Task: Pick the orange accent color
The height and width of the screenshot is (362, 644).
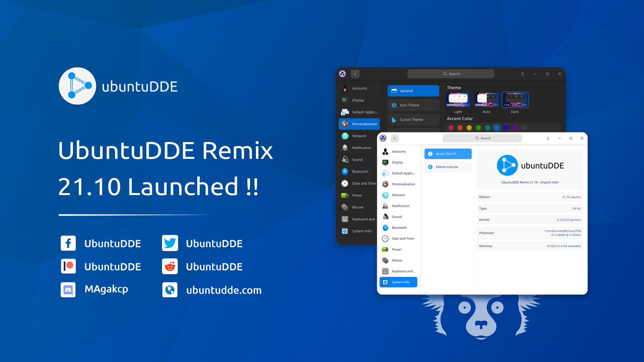Action: pyautogui.click(x=460, y=128)
